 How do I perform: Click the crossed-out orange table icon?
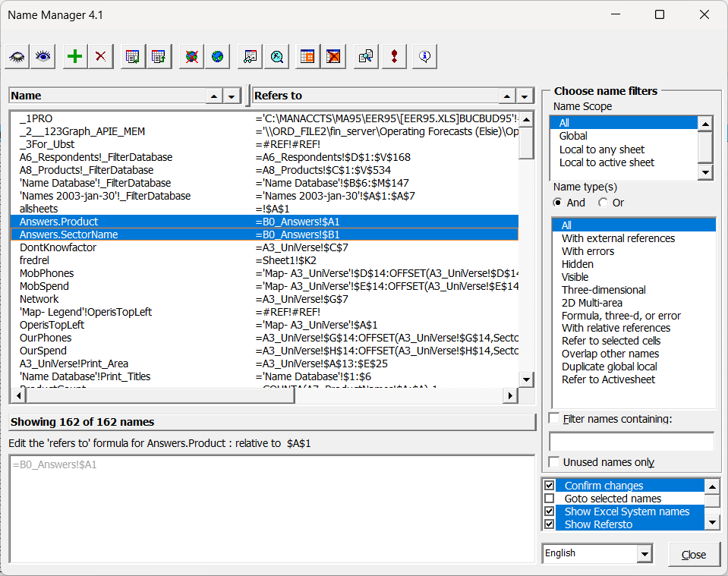[x=333, y=57]
